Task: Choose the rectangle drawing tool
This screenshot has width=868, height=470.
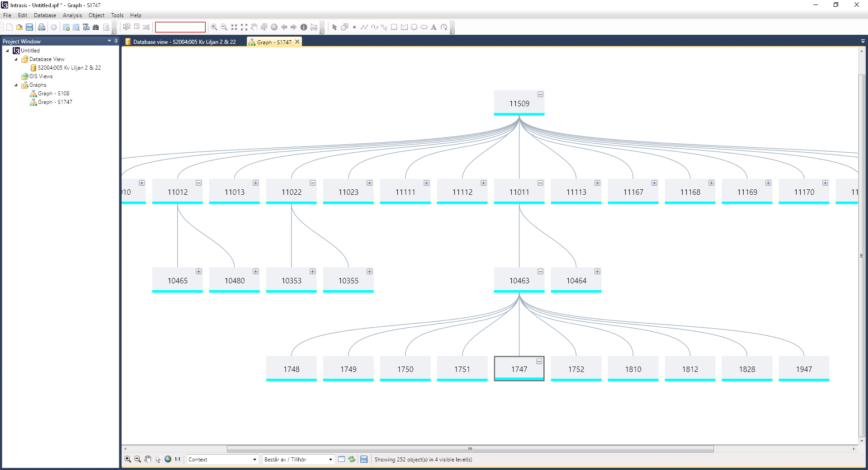Action: click(x=394, y=27)
